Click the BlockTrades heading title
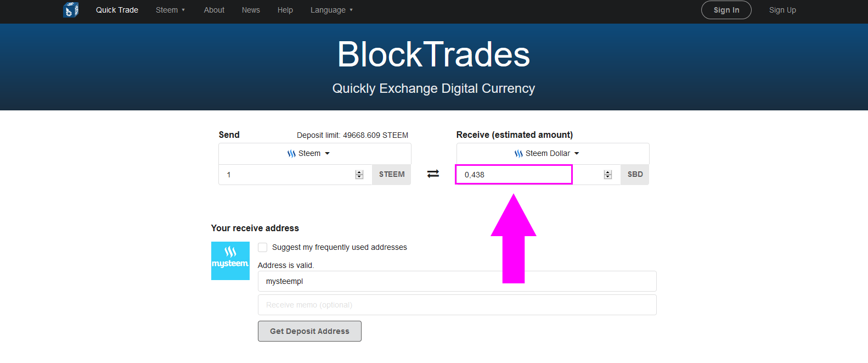The width and height of the screenshot is (868, 363). 433,54
